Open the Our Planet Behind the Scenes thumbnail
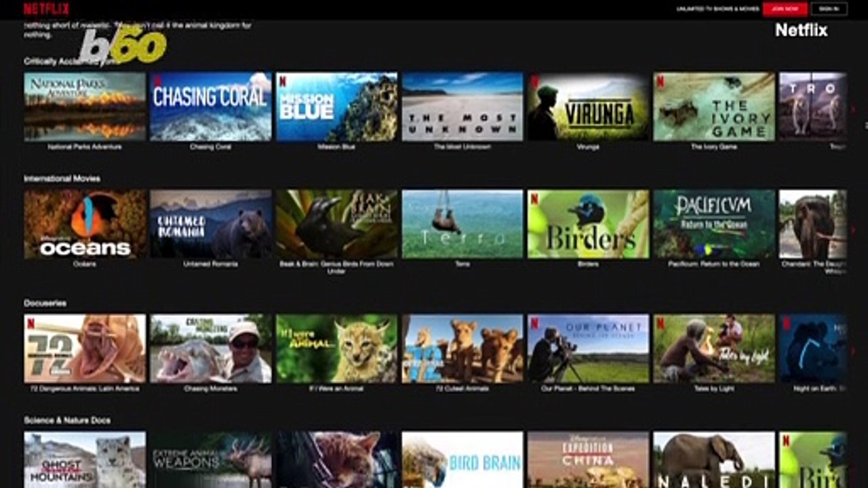 588,348
